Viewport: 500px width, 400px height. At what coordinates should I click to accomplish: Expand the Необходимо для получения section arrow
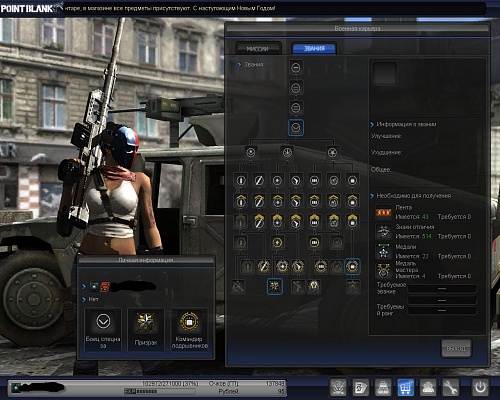[372, 196]
